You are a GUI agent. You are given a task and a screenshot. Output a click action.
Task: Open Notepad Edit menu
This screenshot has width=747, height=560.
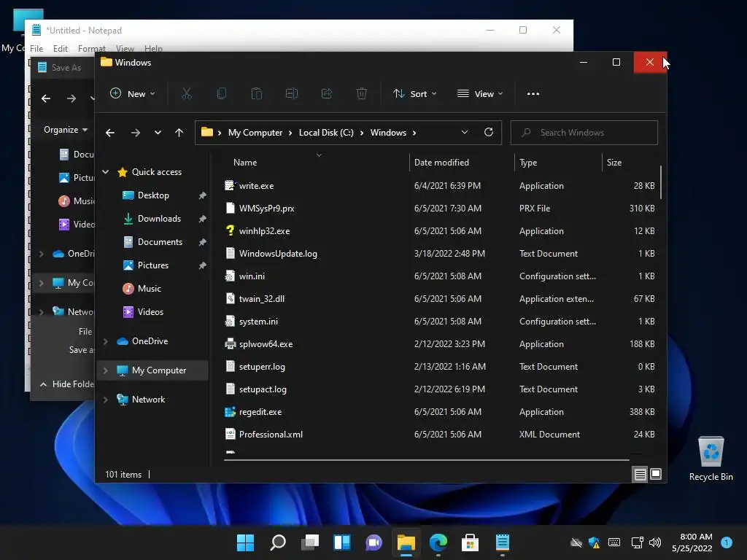point(60,49)
